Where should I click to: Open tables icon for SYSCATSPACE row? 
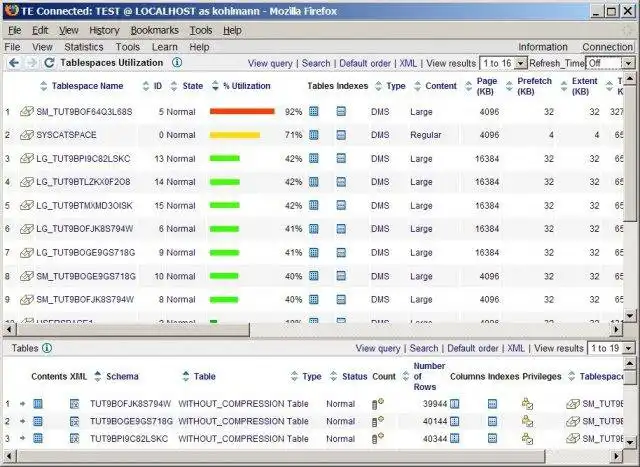pyautogui.click(x=313, y=135)
